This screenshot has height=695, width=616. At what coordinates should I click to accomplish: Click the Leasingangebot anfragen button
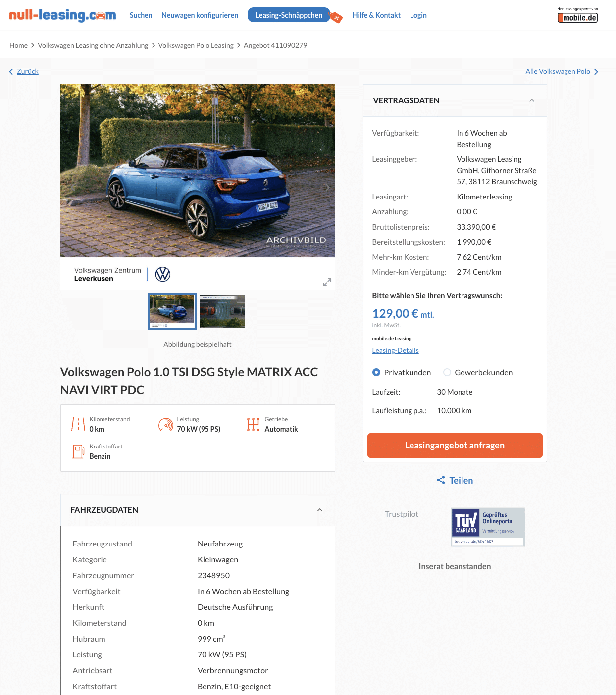tap(455, 446)
